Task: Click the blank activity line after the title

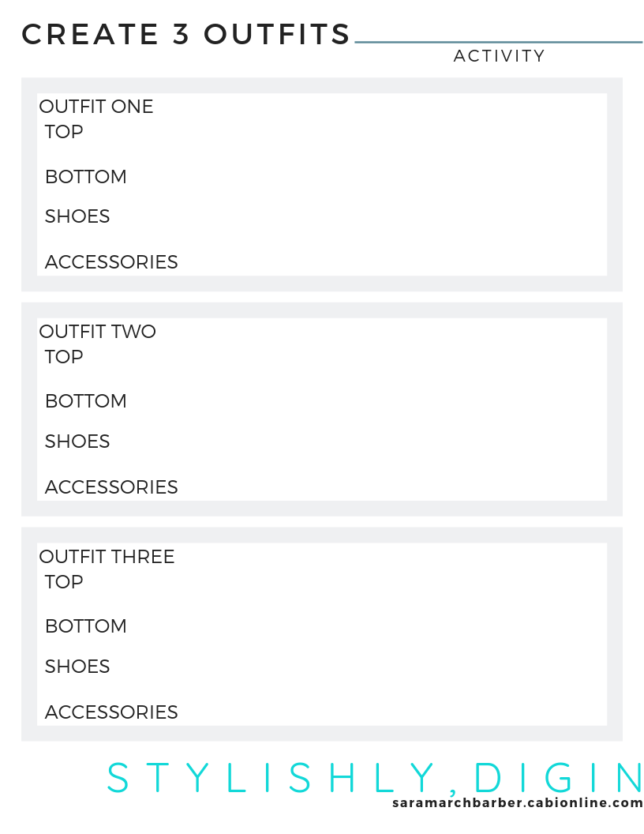Action: [x=499, y=42]
